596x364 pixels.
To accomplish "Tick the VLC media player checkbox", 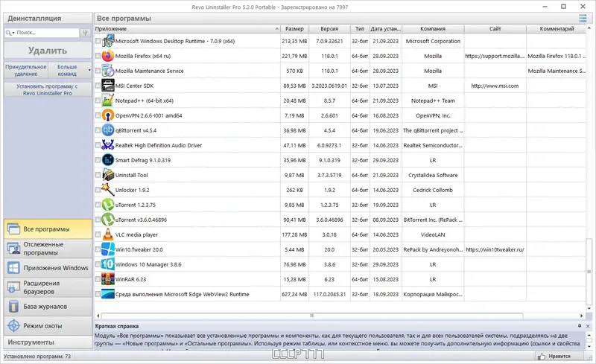I will click(x=98, y=234).
